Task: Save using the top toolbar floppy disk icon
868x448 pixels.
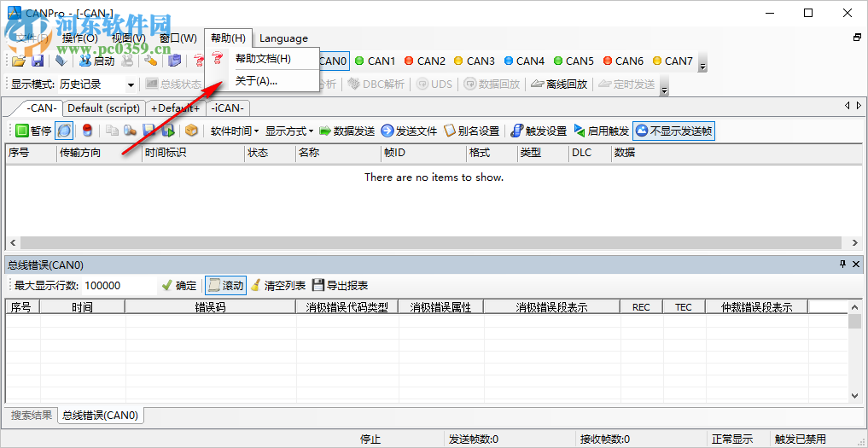Action: [x=37, y=61]
